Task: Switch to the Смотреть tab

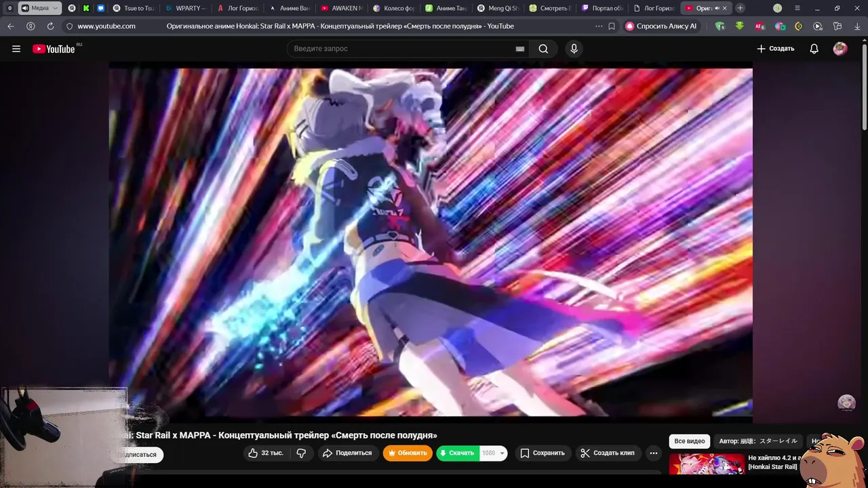Action: (x=550, y=8)
